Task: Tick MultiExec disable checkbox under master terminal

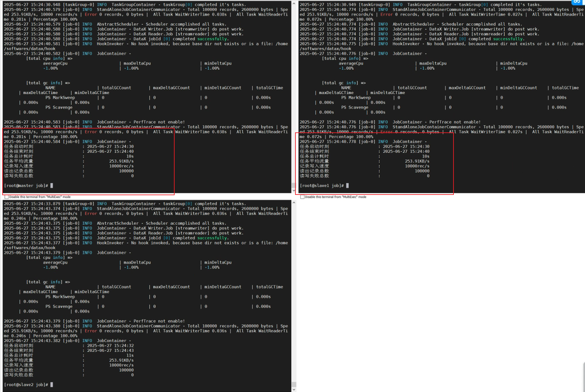Action: click(x=6, y=197)
